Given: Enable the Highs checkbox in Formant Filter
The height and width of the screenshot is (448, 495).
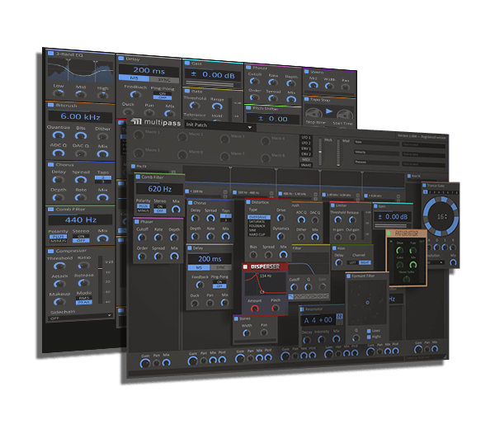Looking at the screenshot, I should 369,337.
